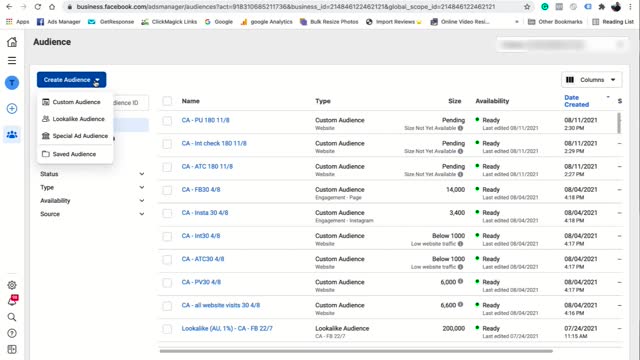Image resolution: width=640 pixels, height=360 pixels.
Task: Click the plus circle icon in sidebar
Action: [x=12, y=109]
